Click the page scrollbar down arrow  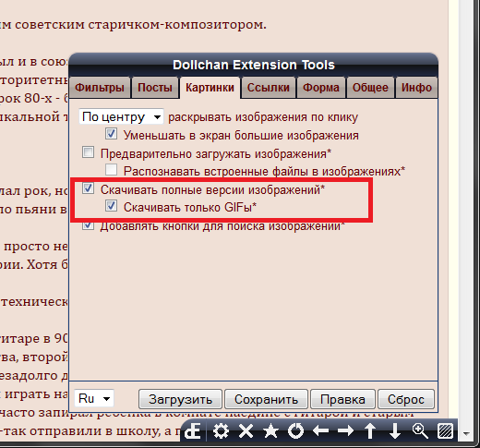[466, 434]
